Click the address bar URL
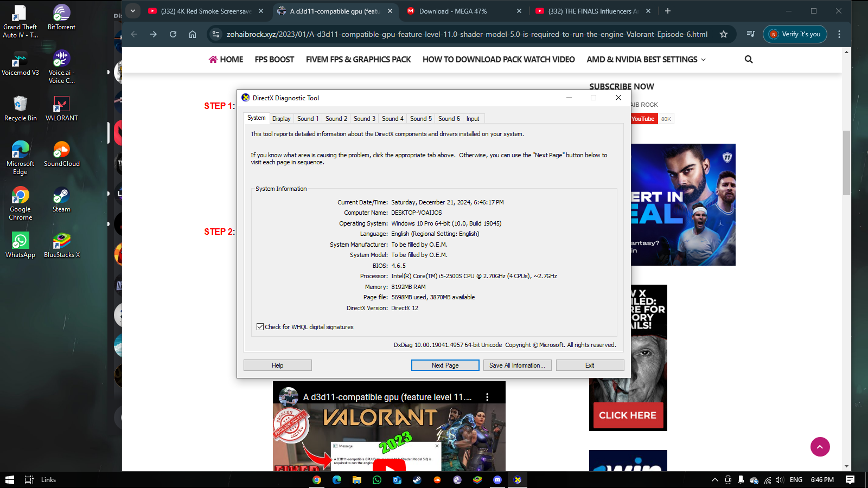The height and width of the screenshot is (488, 868). tap(467, 34)
